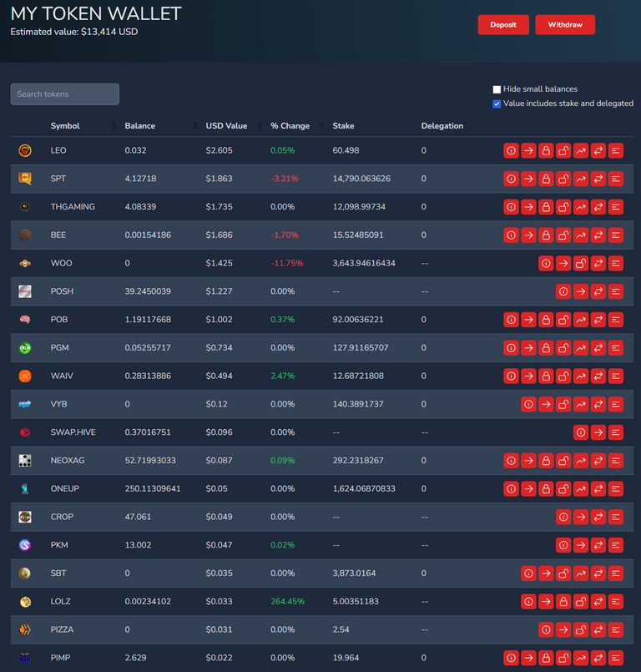Viewport: 641px width, 672px height.
Task: Unstake SPT with the open-lock icon
Action: point(563,179)
